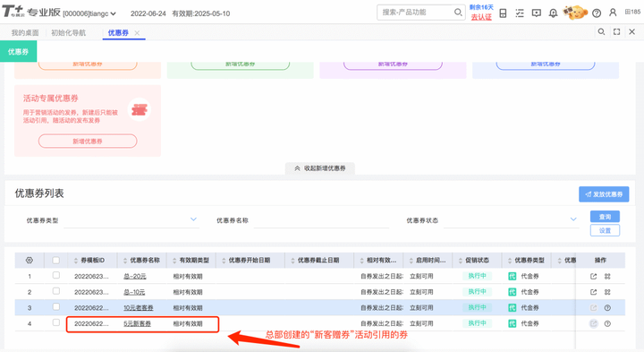Click the share icon in 5元新客券 row
Image resolution: width=644 pixels, height=352 pixels.
[593, 323]
